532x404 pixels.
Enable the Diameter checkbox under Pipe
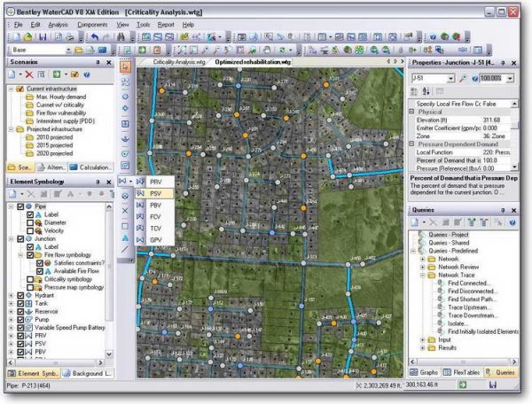click(x=30, y=222)
